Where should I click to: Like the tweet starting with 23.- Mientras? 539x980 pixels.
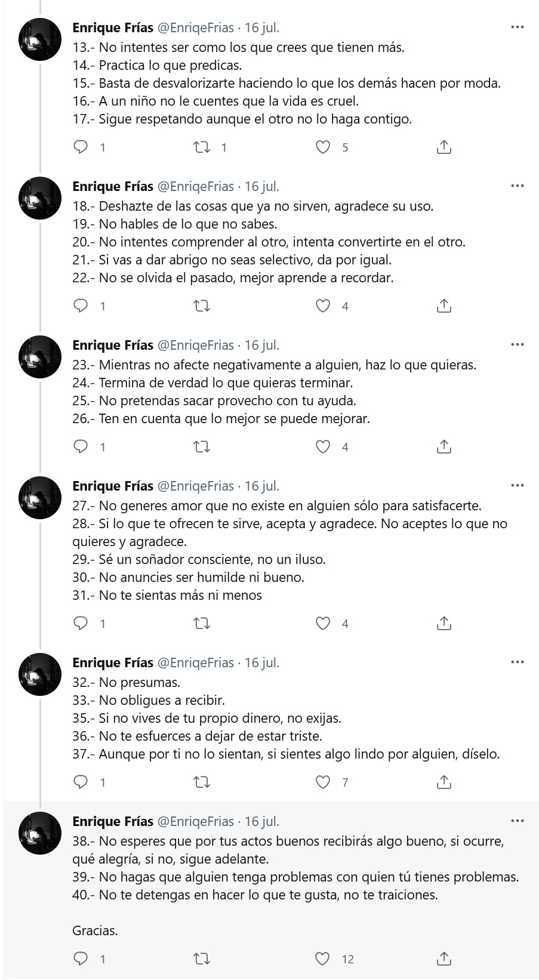click(x=323, y=447)
